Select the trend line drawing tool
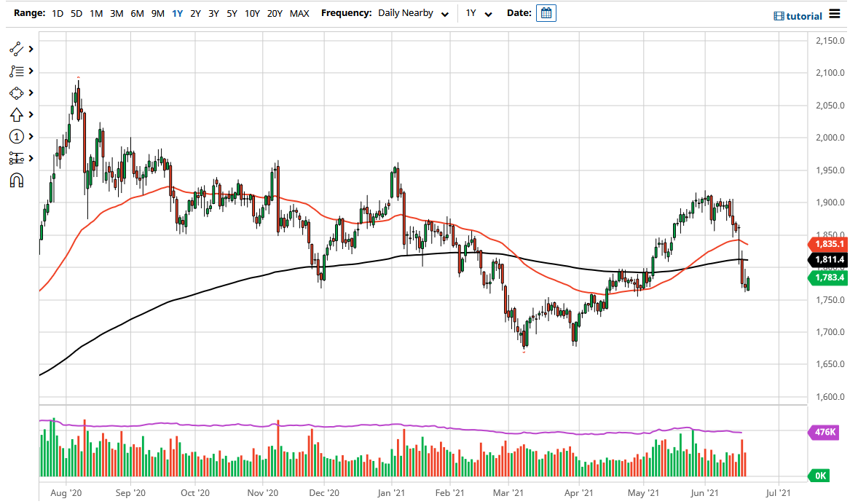850x504 pixels. click(16, 49)
